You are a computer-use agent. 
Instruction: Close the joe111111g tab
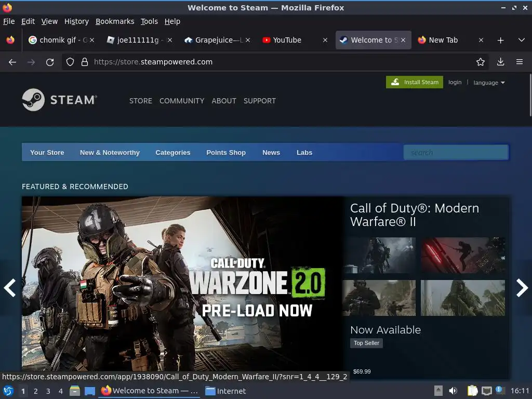pos(170,40)
